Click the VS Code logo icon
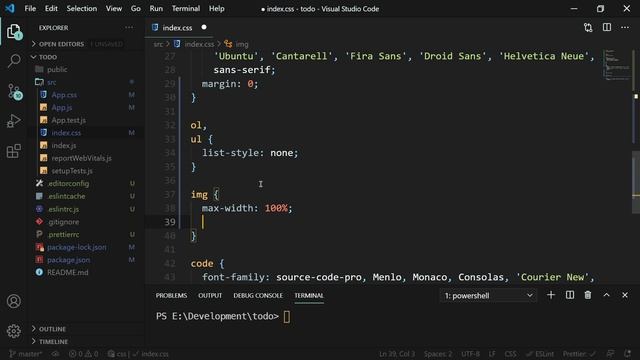Screen dimensions: 640x360 click(x=10, y=8)
